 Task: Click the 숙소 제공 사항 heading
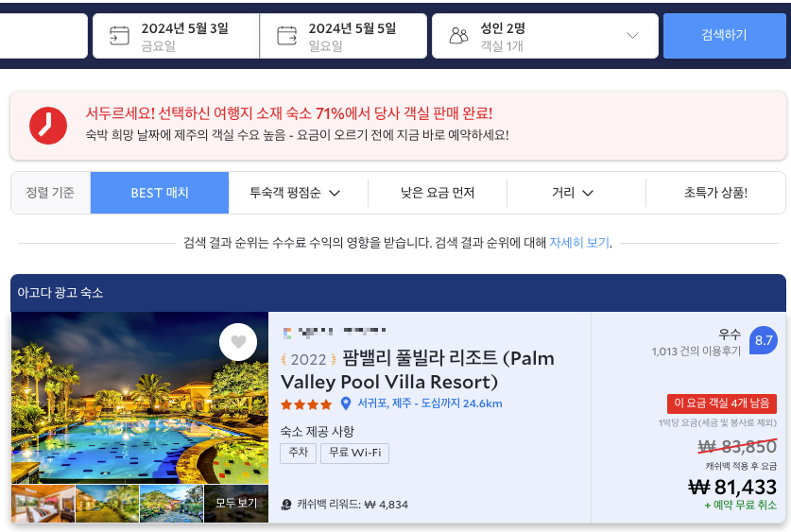click(318, 431)
